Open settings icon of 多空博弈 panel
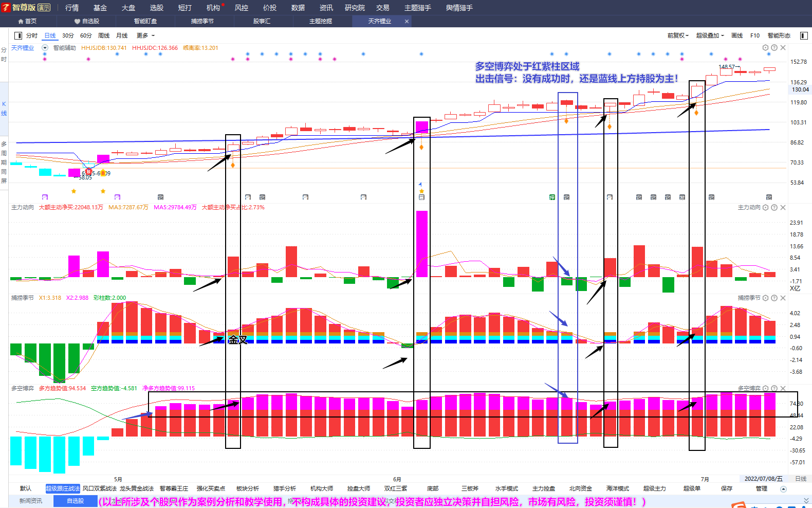Image resolution: width=812 pixels, height=508 pixels. click(765, 389)
